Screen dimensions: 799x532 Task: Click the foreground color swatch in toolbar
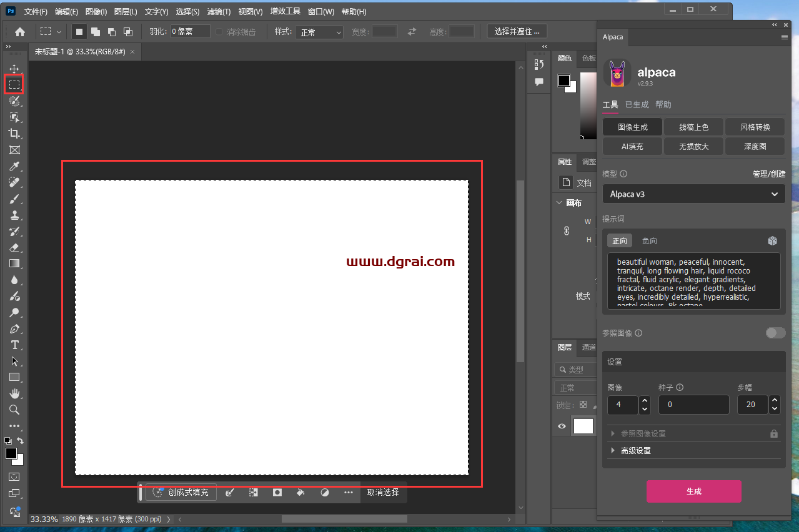[11, 454]
